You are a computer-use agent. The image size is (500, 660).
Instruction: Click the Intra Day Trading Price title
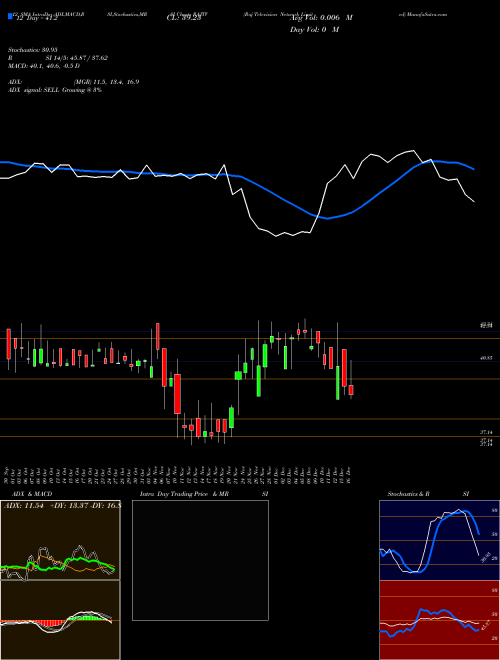pos(184,494)
